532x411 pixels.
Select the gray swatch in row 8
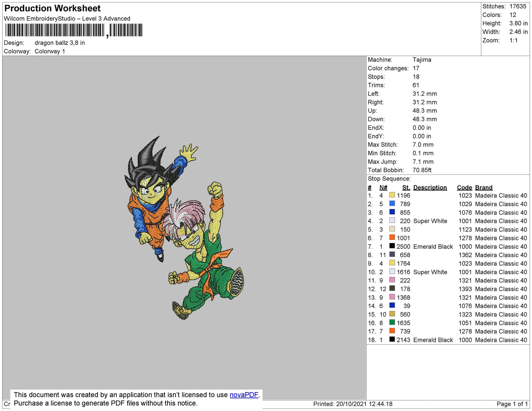pyautogui.click(x=392, y=254)
